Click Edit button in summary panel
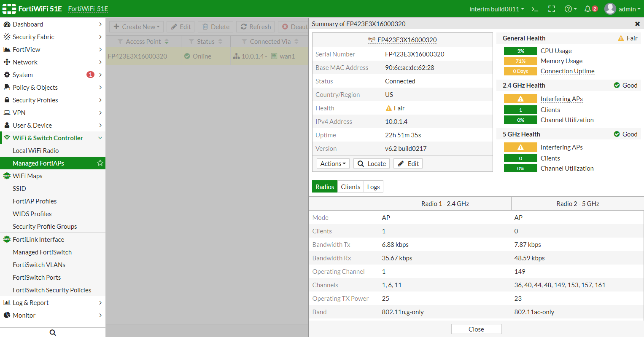Viewport: 644px width, 337px height. coord(408,163)
